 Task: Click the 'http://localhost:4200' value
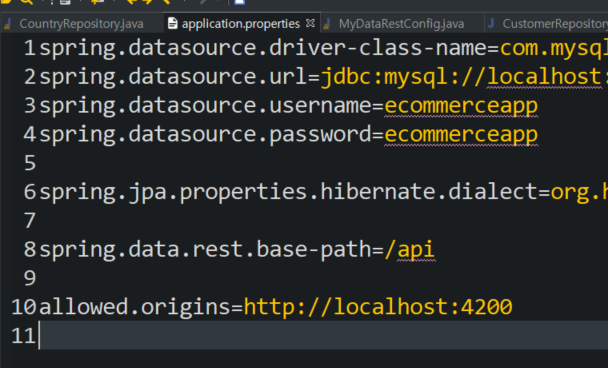point(378,307)
